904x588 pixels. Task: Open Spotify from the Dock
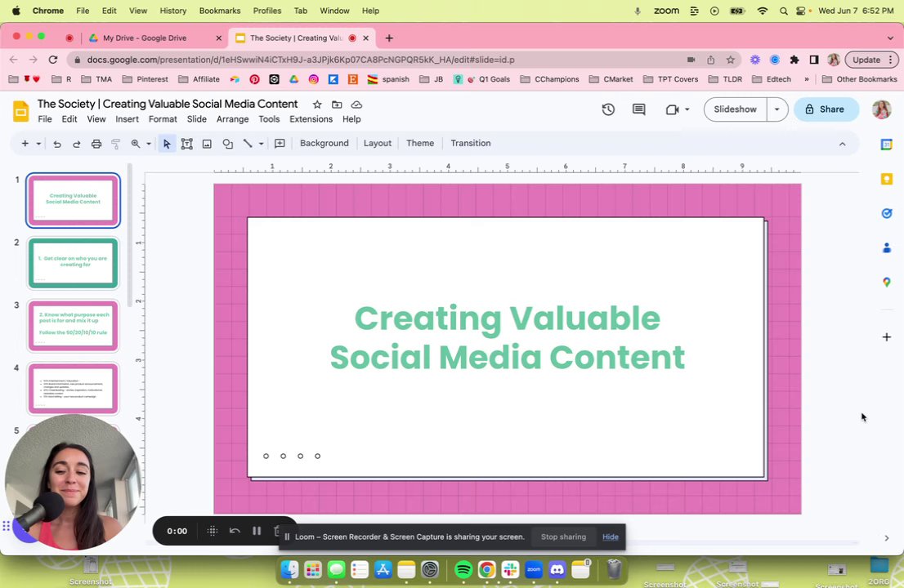pos(463,569)
